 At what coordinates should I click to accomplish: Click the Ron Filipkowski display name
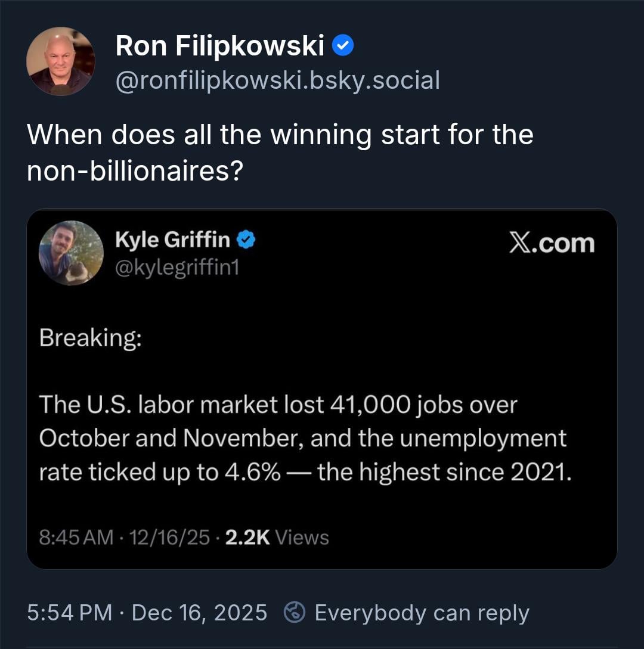[219, 46]
